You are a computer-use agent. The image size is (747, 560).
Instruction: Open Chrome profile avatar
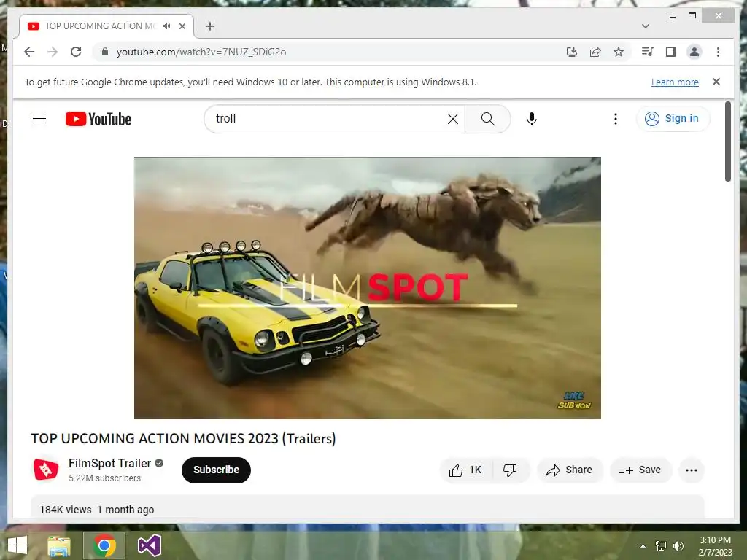pos(694,52)
